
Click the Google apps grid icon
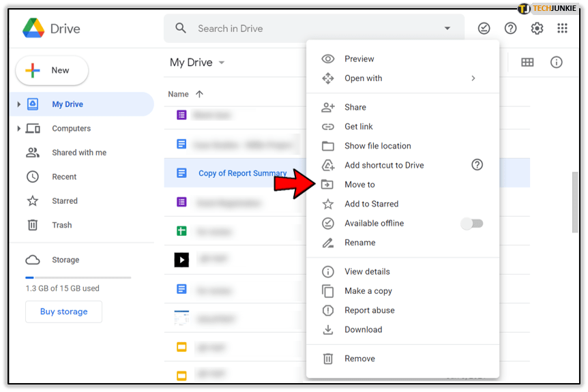pyautogui.click(x=562, y=28)
